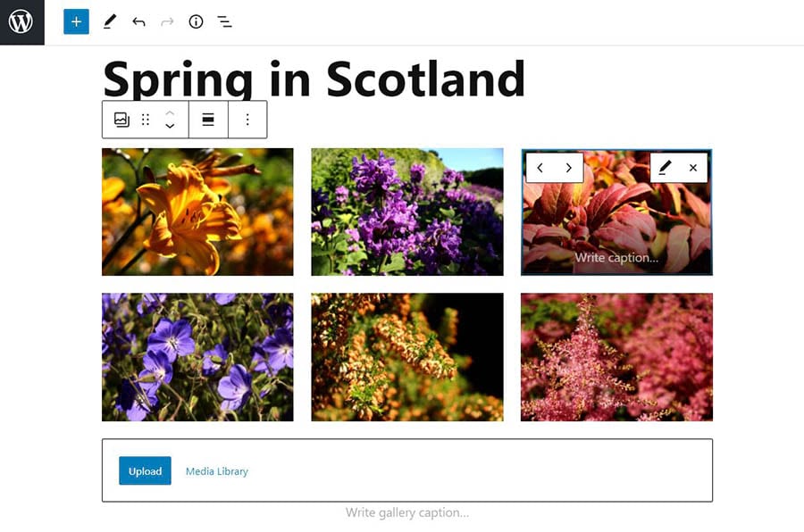Viewport: 804px width, 532px height.
Task: Click the blue Upload button
Action: tap(145, 471)
